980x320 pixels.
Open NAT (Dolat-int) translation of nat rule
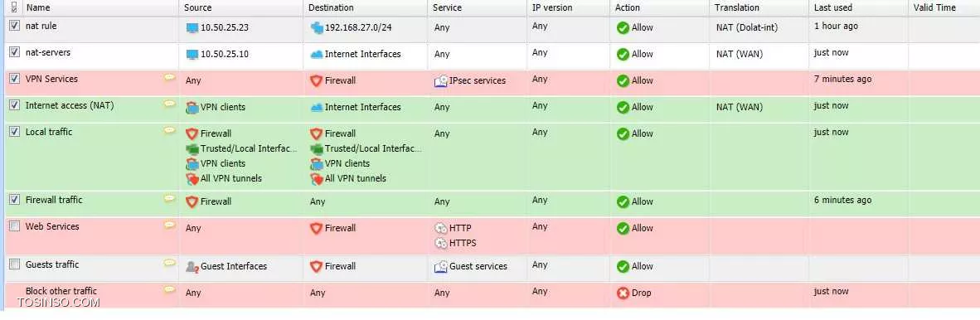(x=747, y=27)
